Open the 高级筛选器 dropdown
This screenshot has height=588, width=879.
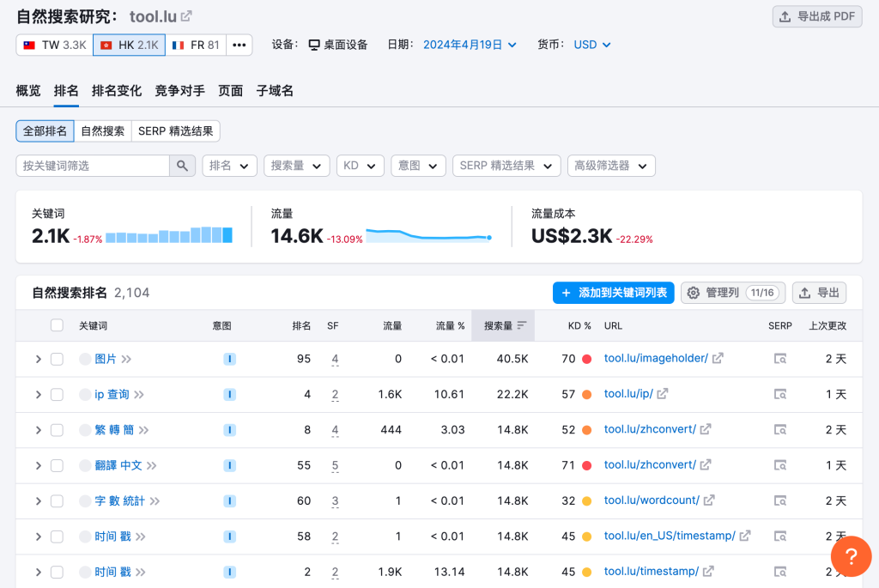(611, 166)
